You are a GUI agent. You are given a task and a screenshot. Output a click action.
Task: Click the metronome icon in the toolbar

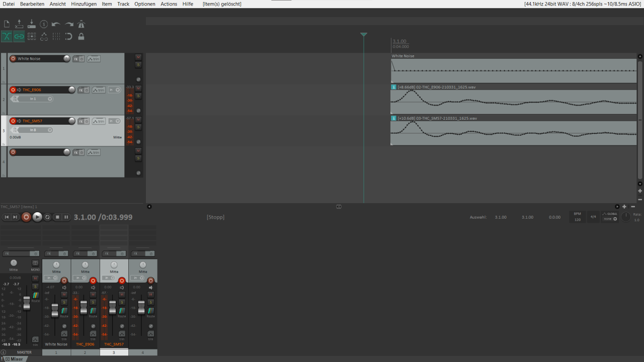coord(82,24)
